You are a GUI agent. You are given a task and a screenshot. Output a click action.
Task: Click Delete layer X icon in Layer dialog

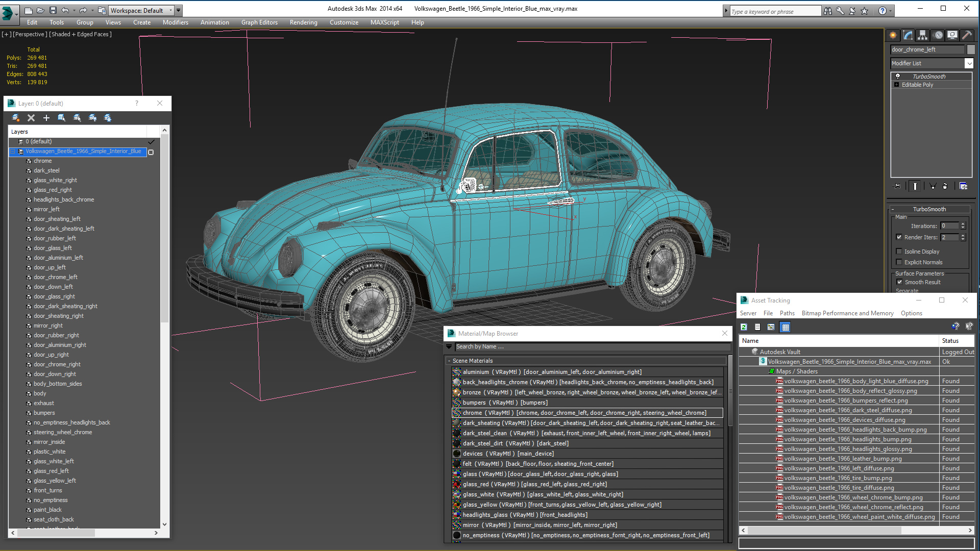(x=31, y=118)
